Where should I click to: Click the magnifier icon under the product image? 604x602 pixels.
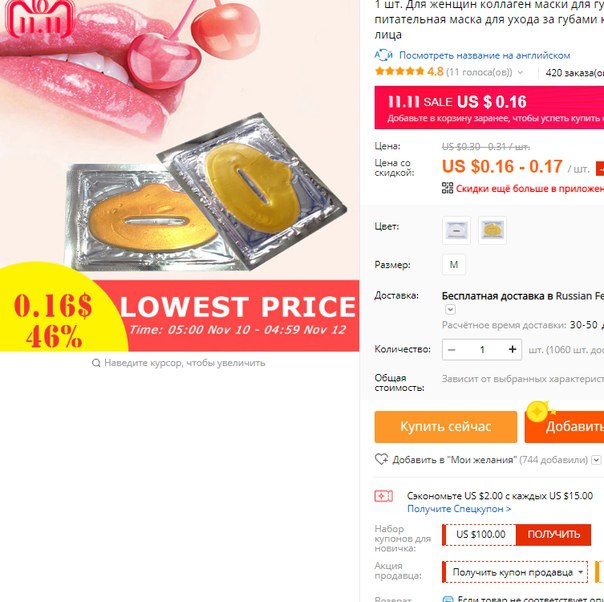[96, 363]
